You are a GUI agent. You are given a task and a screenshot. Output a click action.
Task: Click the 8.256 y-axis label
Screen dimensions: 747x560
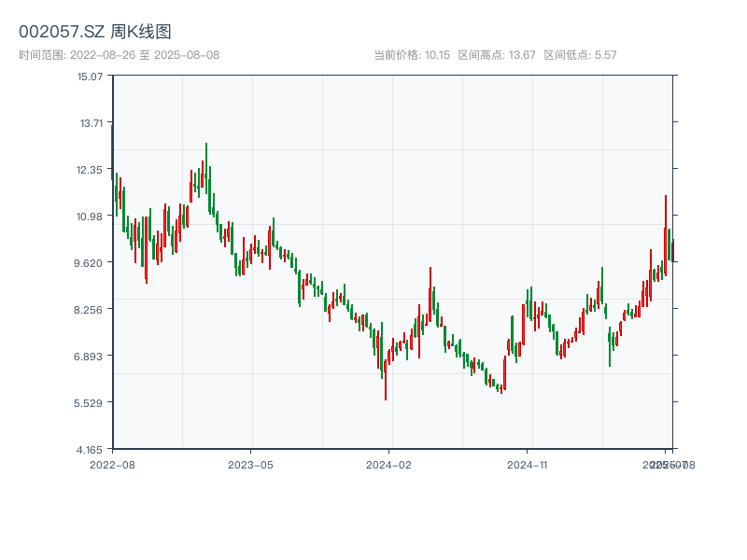88,310
